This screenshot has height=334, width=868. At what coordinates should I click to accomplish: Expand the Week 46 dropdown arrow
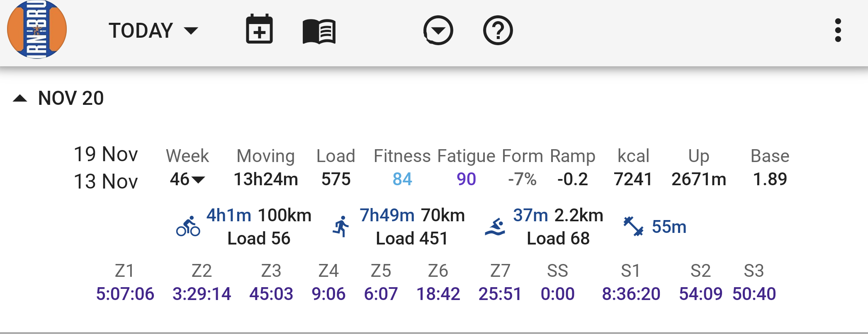coord(199,180)
